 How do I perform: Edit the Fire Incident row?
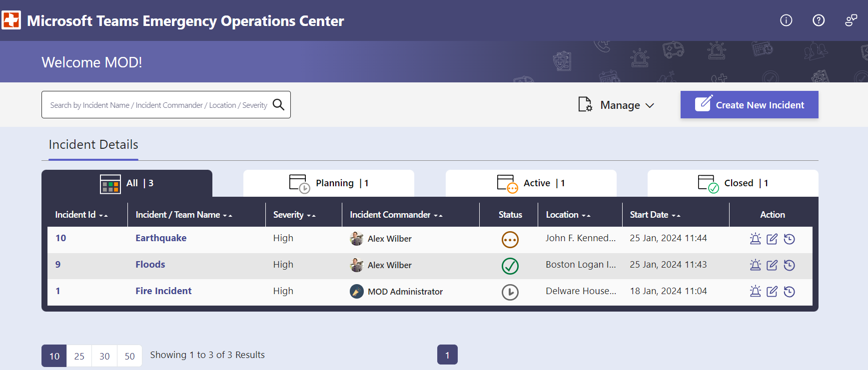pyautogui.click(x=772, y=292)
